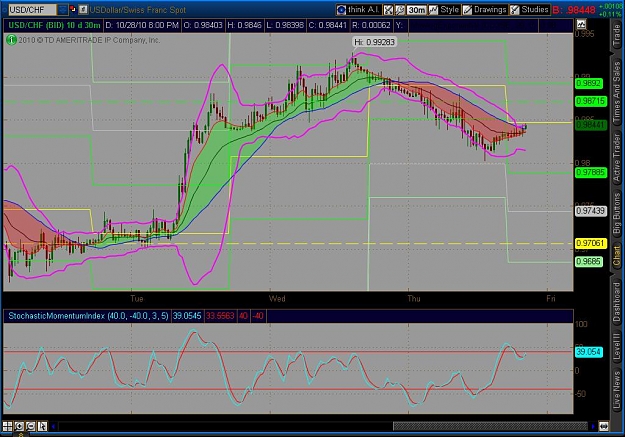Viewport: 625px width, 437px height.
Task: Click the Tue label on time axis
Action: 137,299
